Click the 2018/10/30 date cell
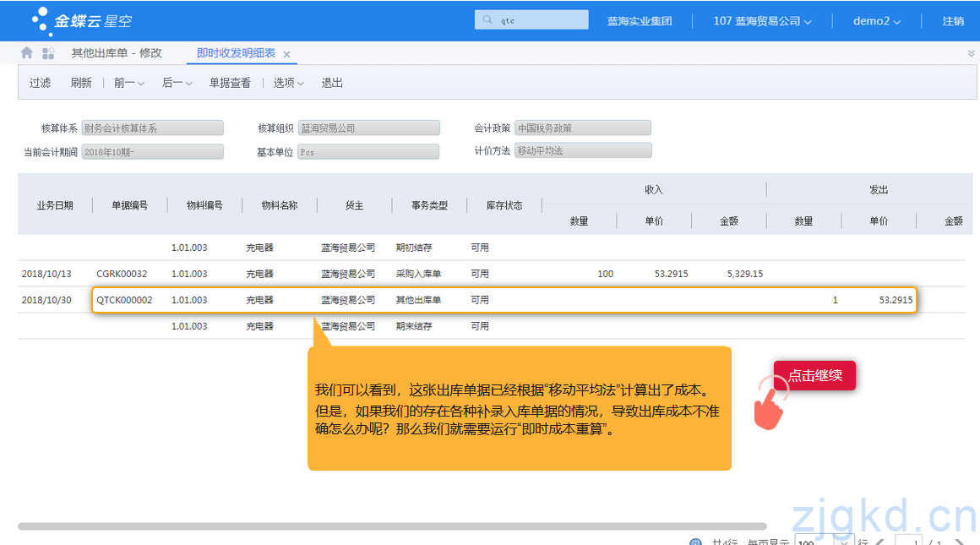The image size is (980, 545). coord(46,300)
